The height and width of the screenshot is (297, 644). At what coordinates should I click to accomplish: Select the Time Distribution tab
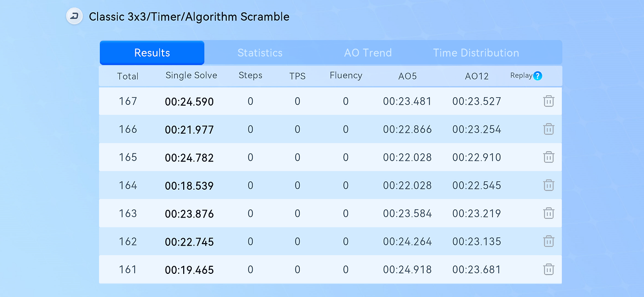point(476,53)
